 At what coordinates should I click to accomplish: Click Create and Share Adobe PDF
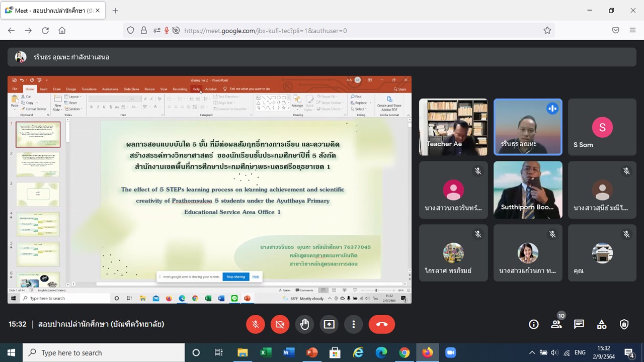coord(389,103)
